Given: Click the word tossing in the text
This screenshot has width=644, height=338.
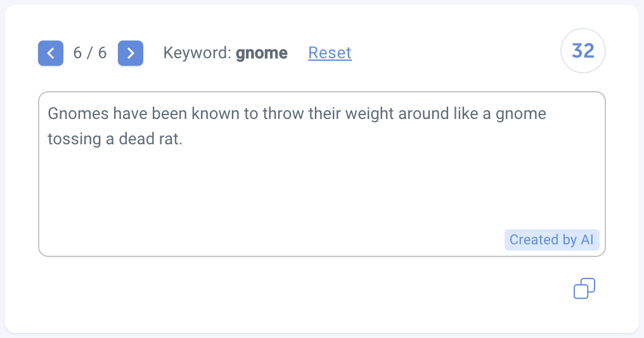Looking at the screenshot, I should 74,139.
